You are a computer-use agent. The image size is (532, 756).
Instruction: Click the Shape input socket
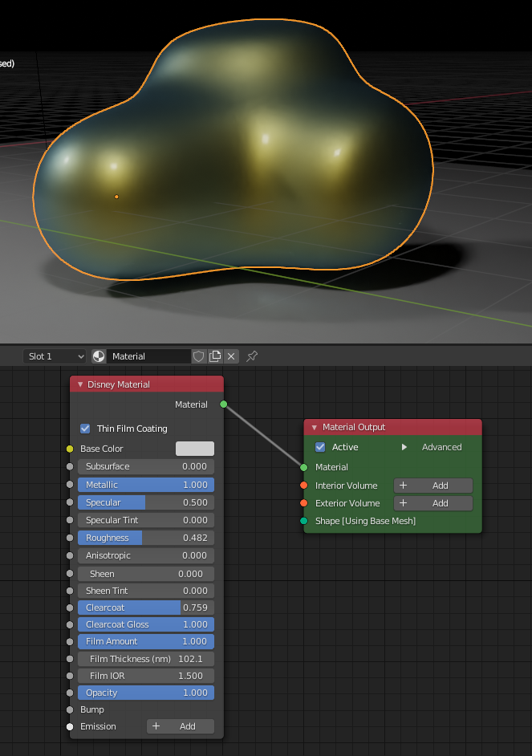coord(304,521)
